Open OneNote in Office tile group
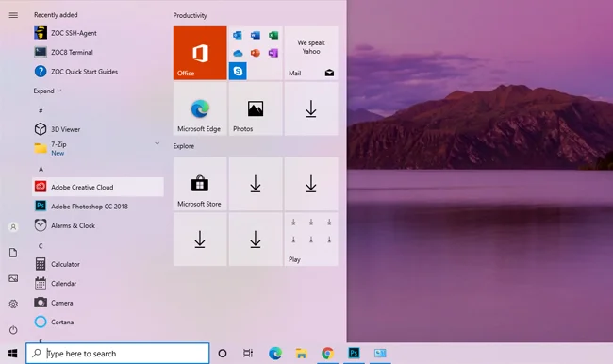 (273, 53)
